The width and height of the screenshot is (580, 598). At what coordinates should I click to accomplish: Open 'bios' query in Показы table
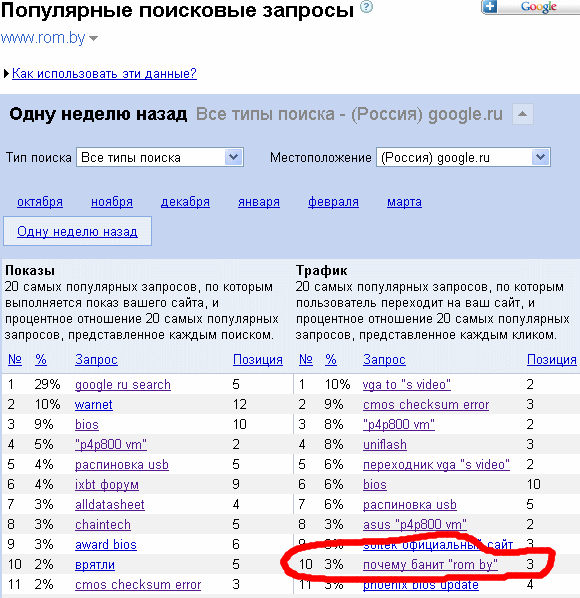pos(87,424)
